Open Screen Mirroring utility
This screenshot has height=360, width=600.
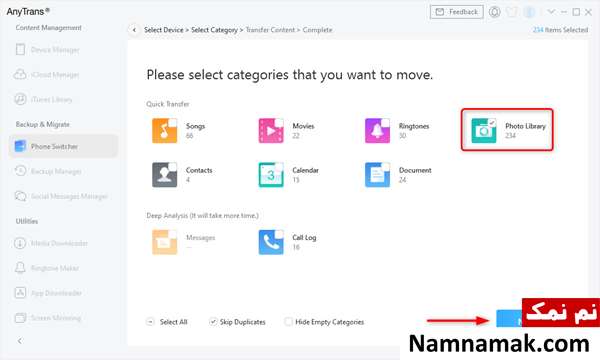pyautogui.click(x=63, y=318)
